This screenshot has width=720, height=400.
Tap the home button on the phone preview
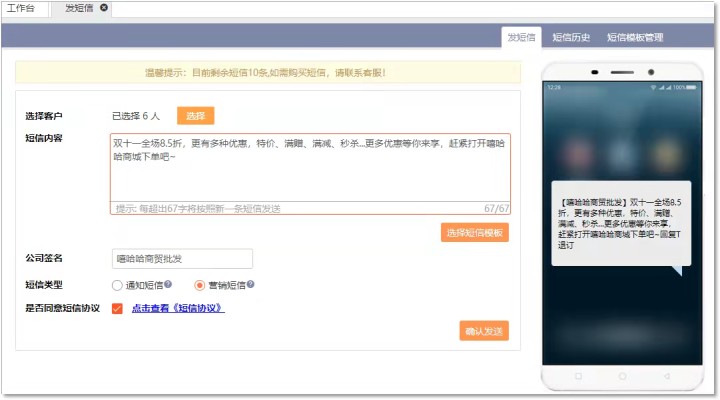tap(620, 377)
